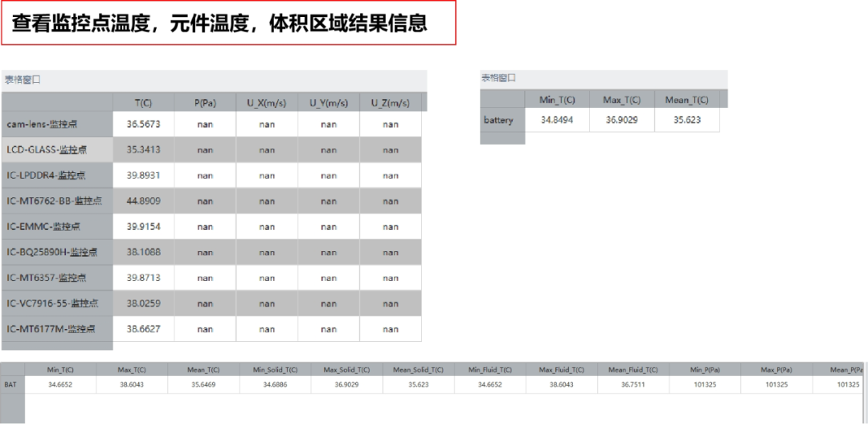Select the IC-MT6762-BB-监控点 row header
The width and height of the screenshot is (868, 424).
pos(58,200)
